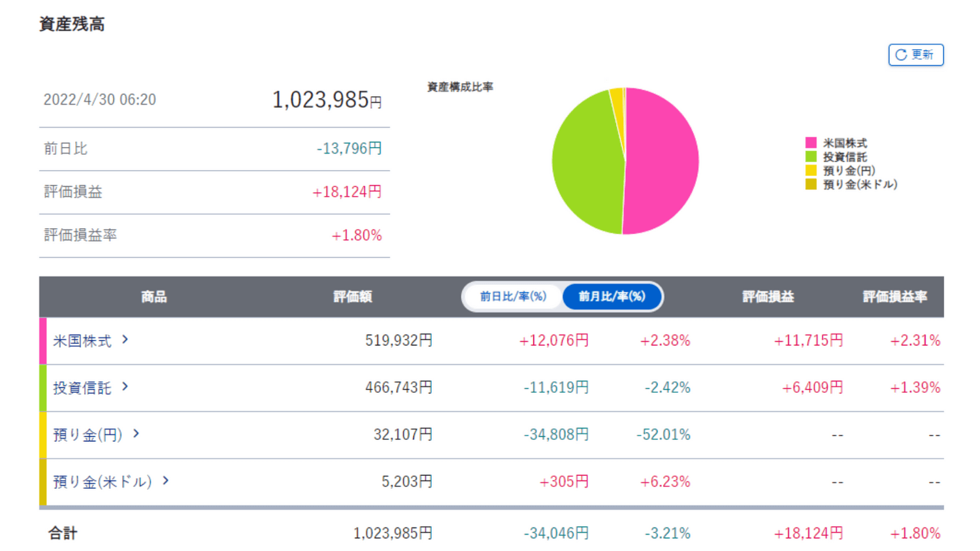Click the dark-yellow 預り金(米ドル) legend swatch
The height and width of the screenshot is (551, 980).
[x=811, y=184]
